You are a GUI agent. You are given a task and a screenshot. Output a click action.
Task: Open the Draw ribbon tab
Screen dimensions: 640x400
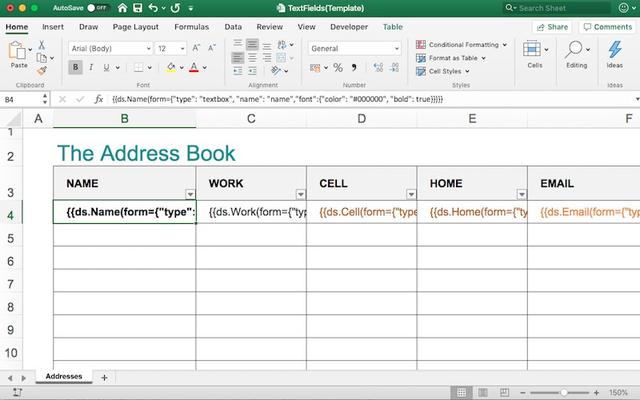point(89,27)
